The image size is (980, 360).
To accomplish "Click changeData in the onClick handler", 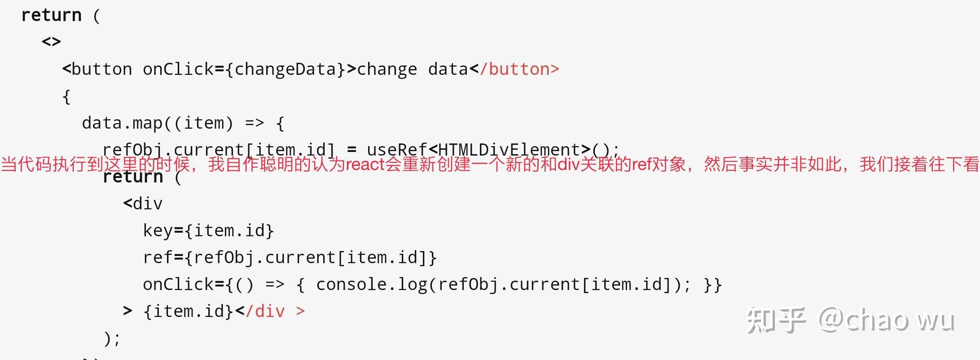I will pyautogui.click(x=285, y=69).
